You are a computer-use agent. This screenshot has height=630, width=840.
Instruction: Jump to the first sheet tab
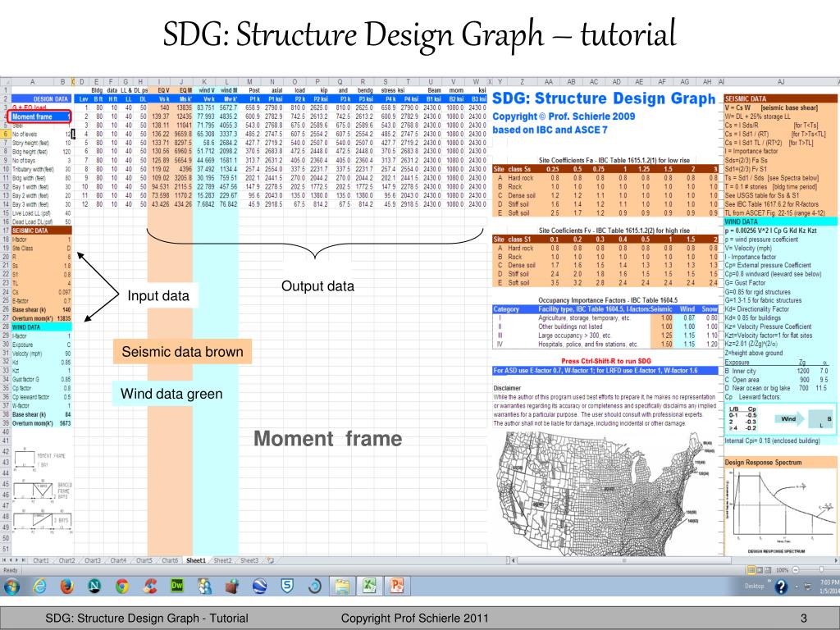pos(5,560)
